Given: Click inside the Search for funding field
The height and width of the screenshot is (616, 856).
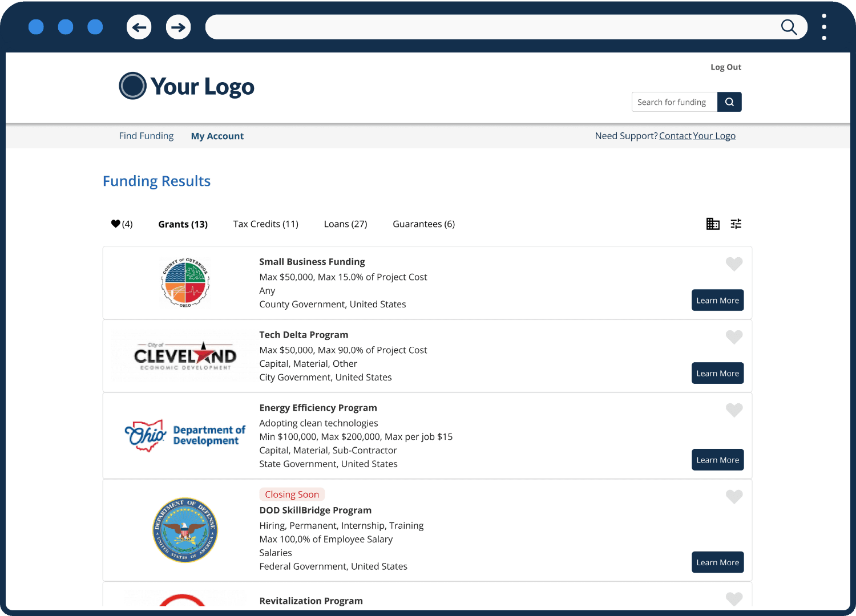Looking at the screenshot, I should (673, 102).
